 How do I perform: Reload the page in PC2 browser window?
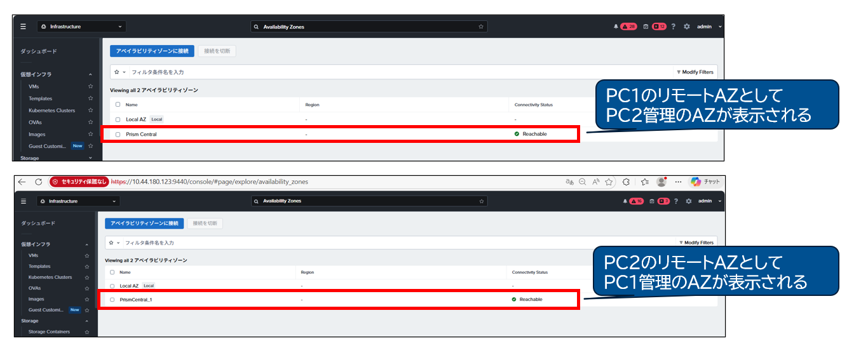point(38,182)
